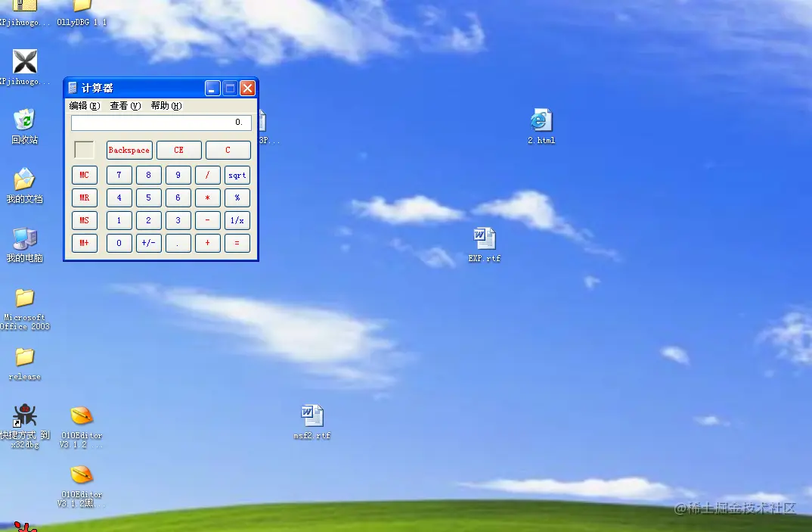
Task: Click the MS memory store button
Action: tap(85, 220)
